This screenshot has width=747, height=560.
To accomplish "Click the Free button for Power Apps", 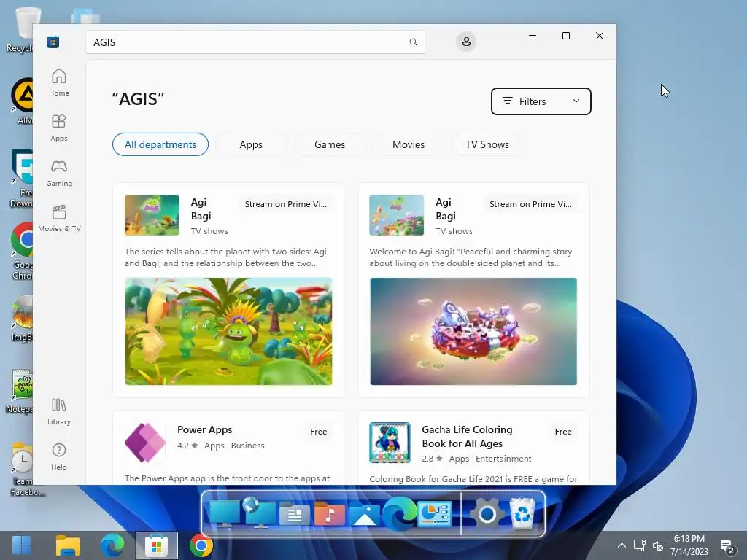I will point(318,432).
